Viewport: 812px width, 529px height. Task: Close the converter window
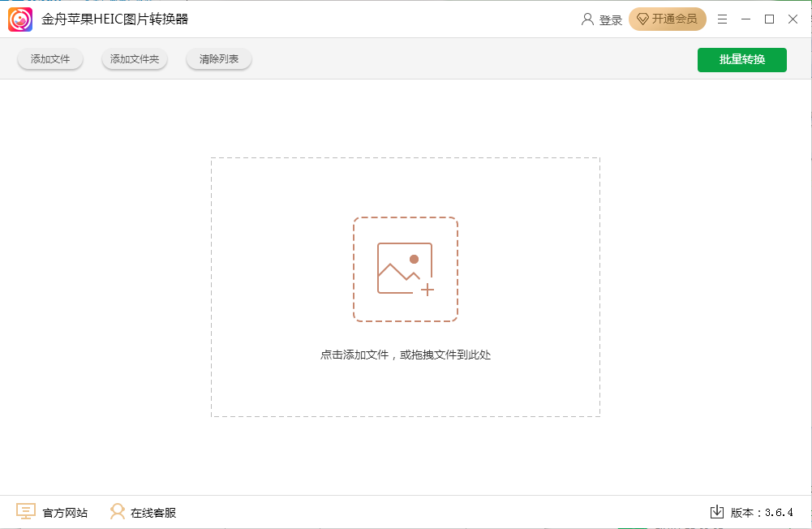tap(793, 19)
